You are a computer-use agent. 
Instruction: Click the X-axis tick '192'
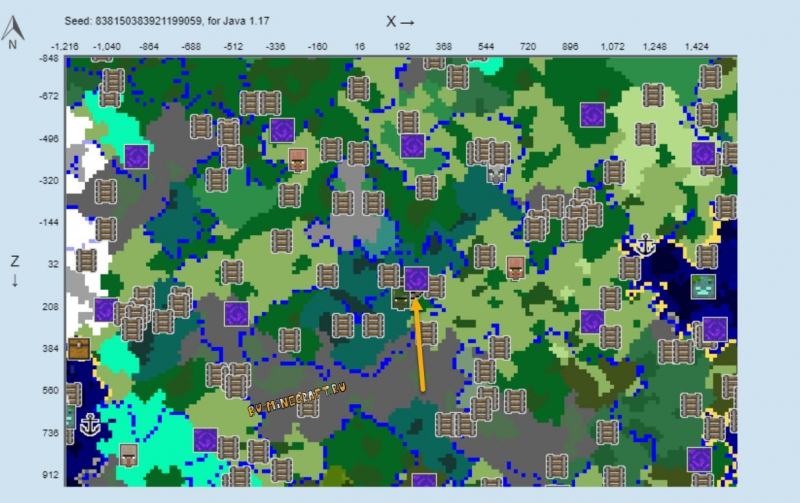pyautogui.click(x=402, y=46)
